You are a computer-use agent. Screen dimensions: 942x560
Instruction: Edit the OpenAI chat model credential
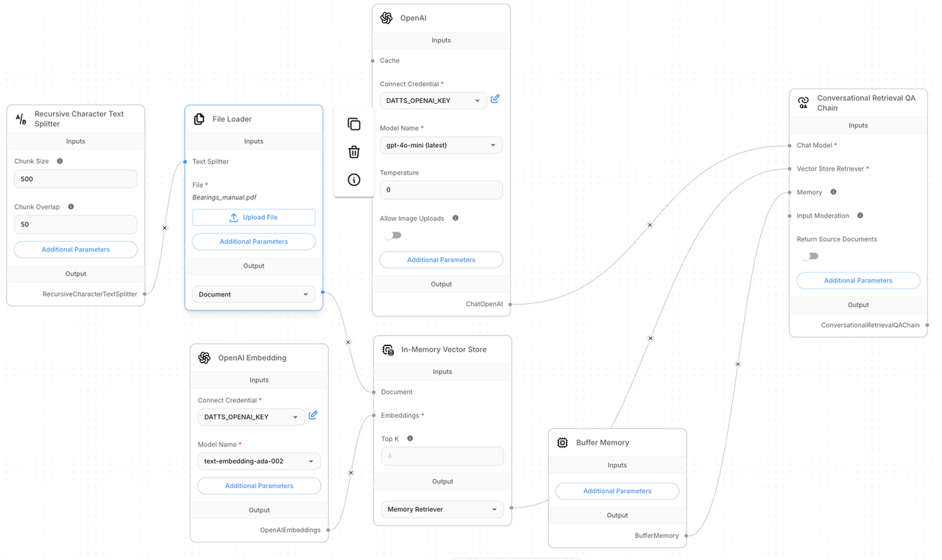click(x=495, y=99)
